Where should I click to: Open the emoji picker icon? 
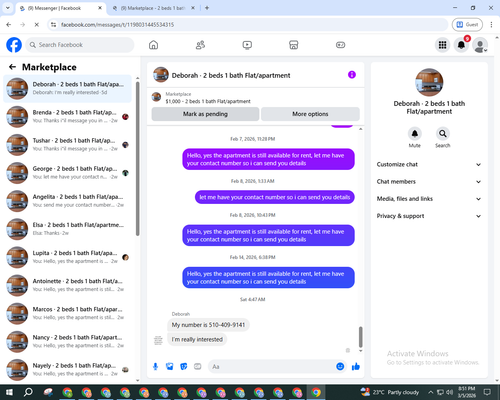click(340, 367)
